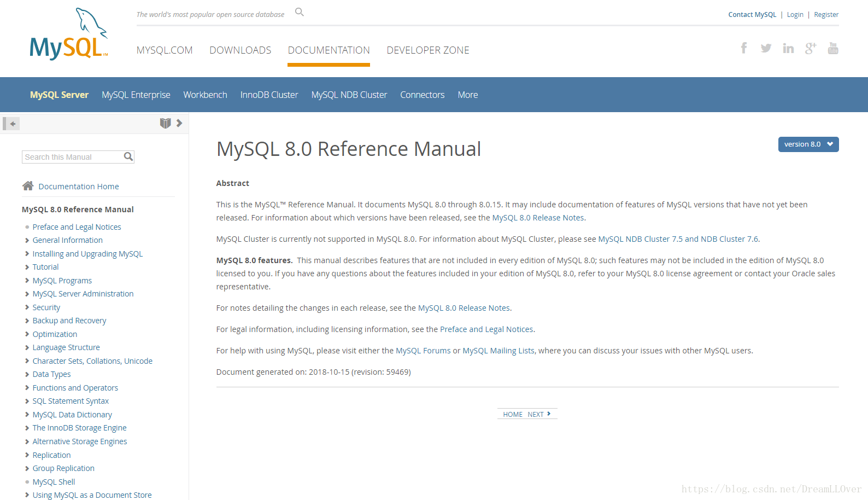Open the MySQL Forums link
Image resolution: width=868 pixels, height=500 pixels.
(x=423, y=351)
